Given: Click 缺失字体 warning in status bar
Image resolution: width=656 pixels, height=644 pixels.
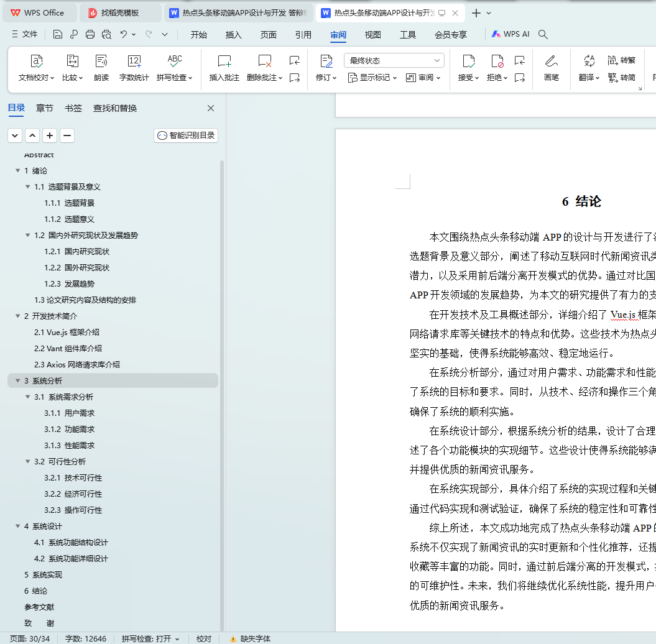Looking at the screenshot, I should point(250,638).
